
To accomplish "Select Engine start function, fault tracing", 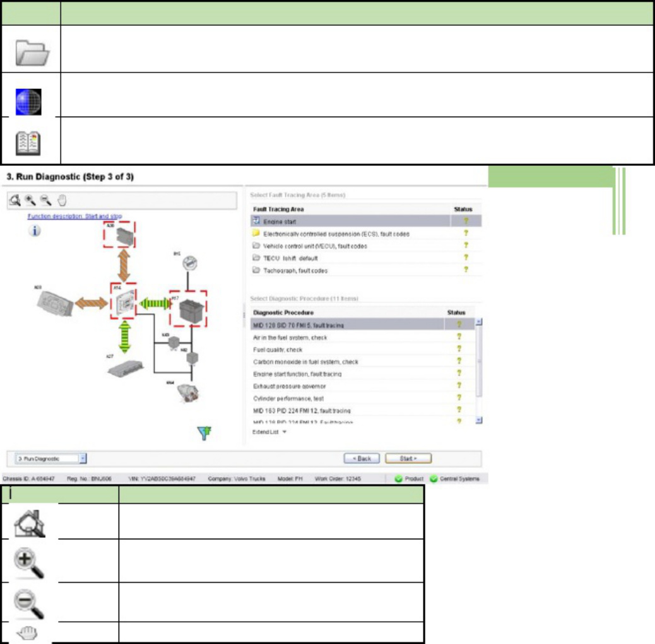I will pyautogui.click(x=363, y=374).
